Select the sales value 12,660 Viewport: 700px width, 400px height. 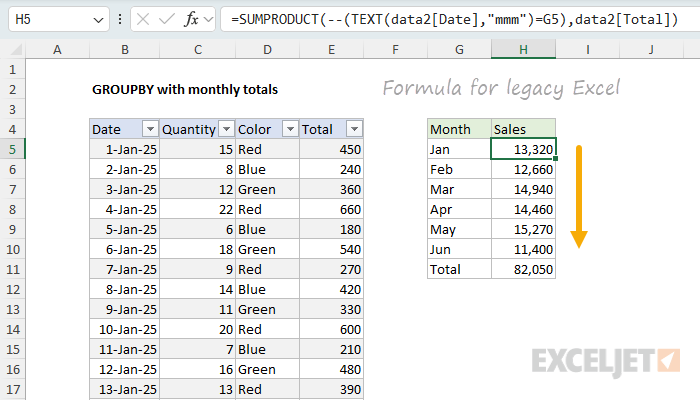[523, 169]
